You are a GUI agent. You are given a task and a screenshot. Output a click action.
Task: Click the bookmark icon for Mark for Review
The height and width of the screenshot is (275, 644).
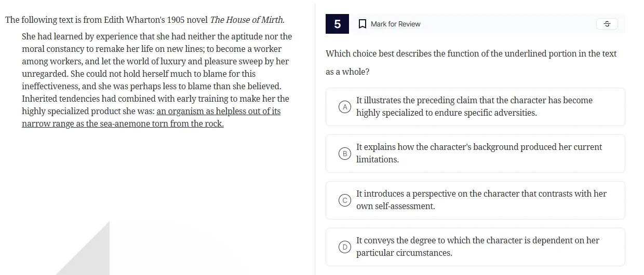[362, 24]
